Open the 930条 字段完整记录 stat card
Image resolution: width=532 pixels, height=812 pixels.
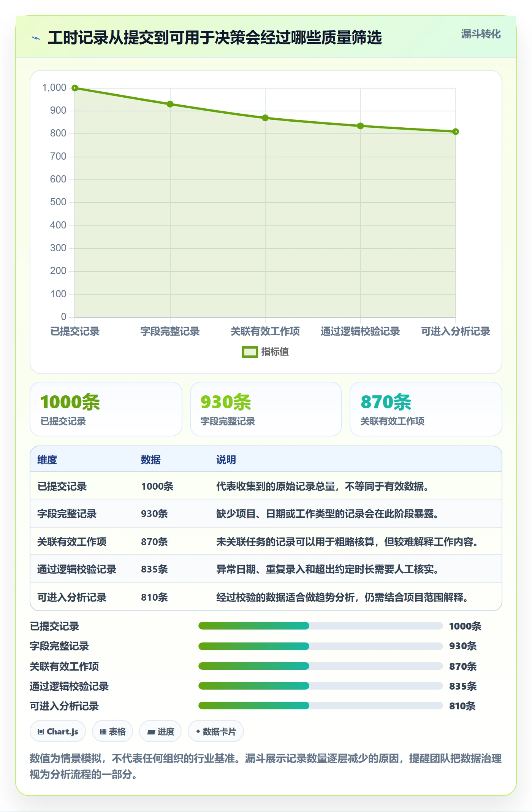click(266, 409)
